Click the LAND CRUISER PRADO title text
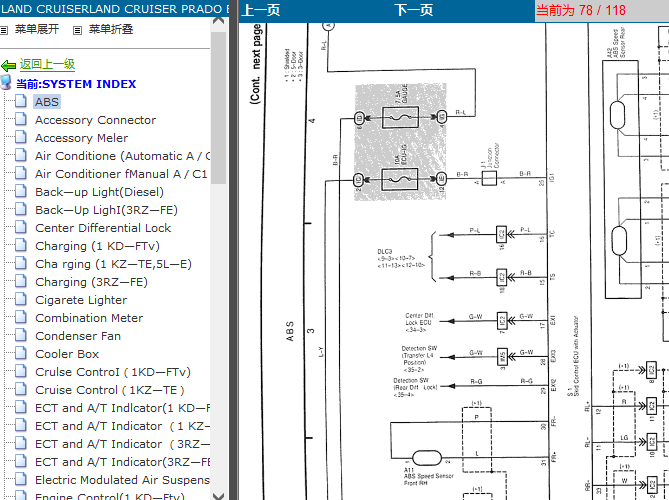This screenshot has height=500, width=669. tap(114, 9)
